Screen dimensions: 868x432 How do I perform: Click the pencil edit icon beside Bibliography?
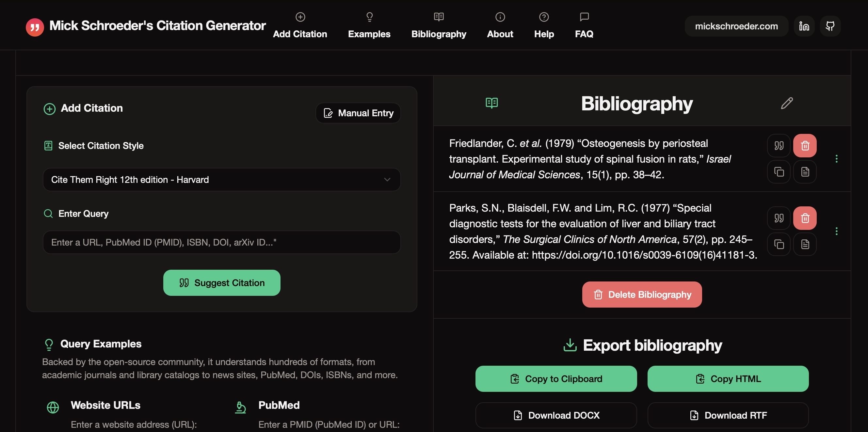point(786,103)
